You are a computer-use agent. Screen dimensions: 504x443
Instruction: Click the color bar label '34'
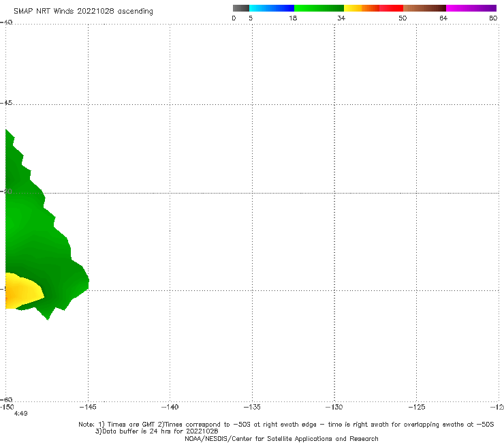click(x=341, y=18)
